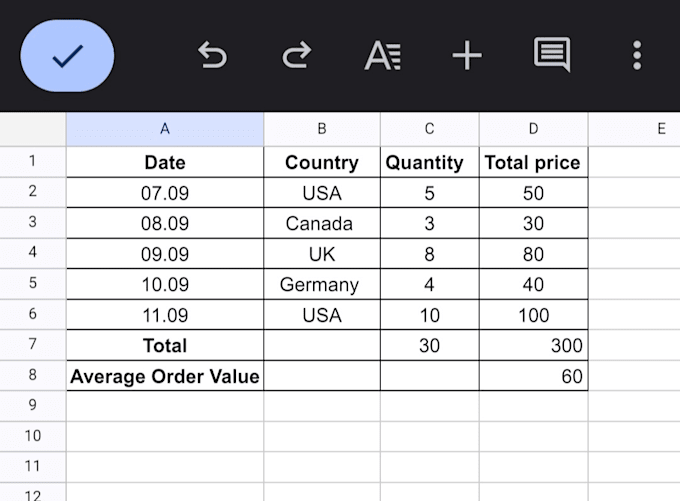Select the 'Canada' cell

point(322,223)
